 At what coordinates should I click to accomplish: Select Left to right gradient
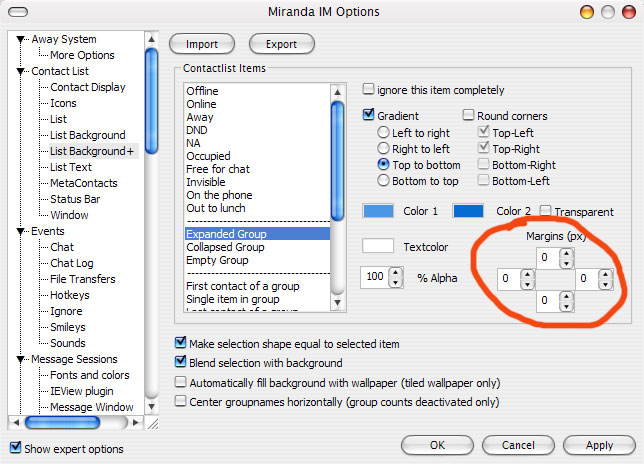[383, 132]
